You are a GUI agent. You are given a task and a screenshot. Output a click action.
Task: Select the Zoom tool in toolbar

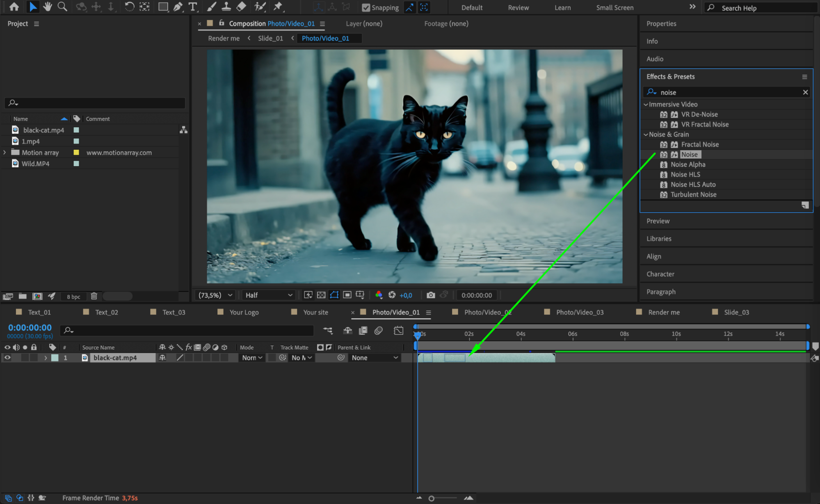click(x=62, y=7)
